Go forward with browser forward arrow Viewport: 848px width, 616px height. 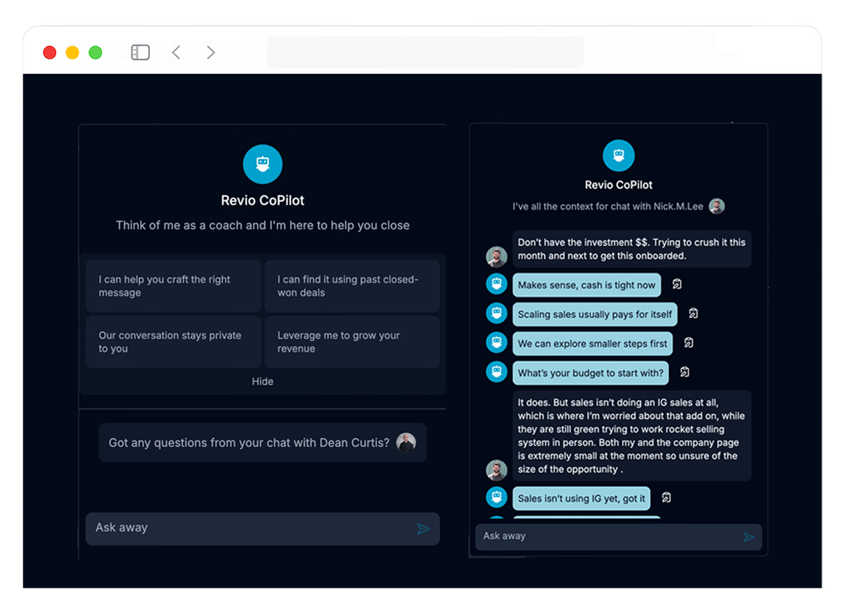pos(210,52)
